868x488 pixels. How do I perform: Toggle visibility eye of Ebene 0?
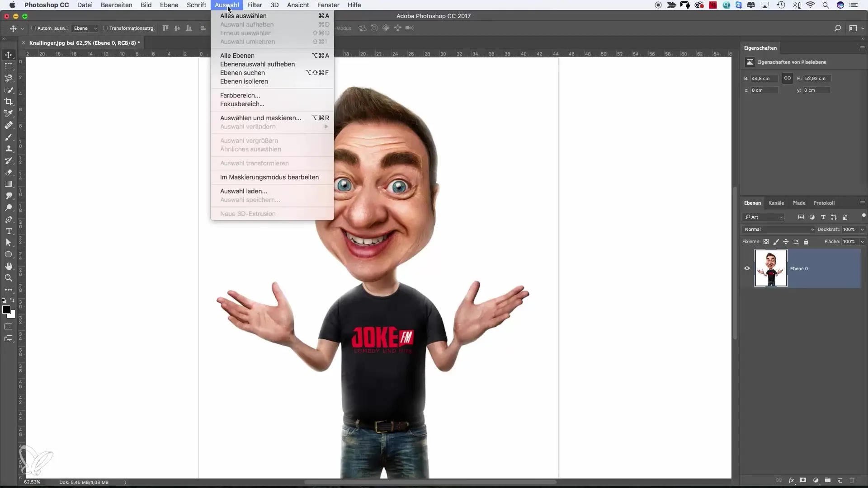(747, 268)
